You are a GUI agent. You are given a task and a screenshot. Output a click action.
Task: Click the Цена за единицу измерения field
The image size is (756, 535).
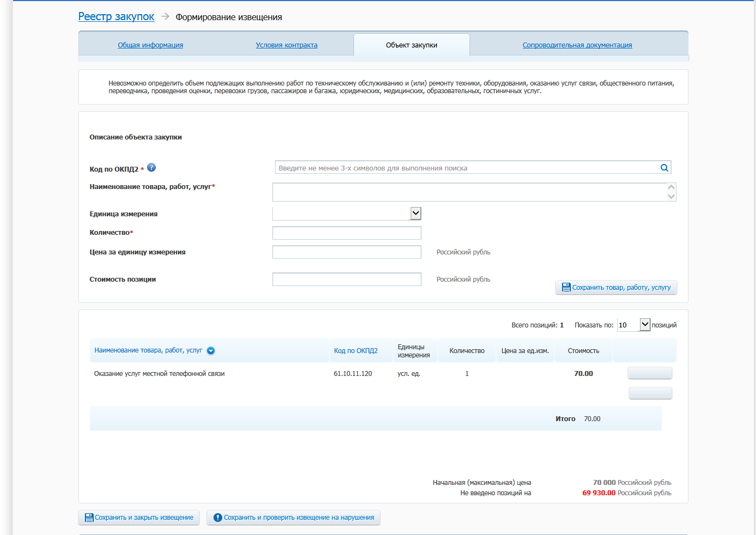point(346,252)
